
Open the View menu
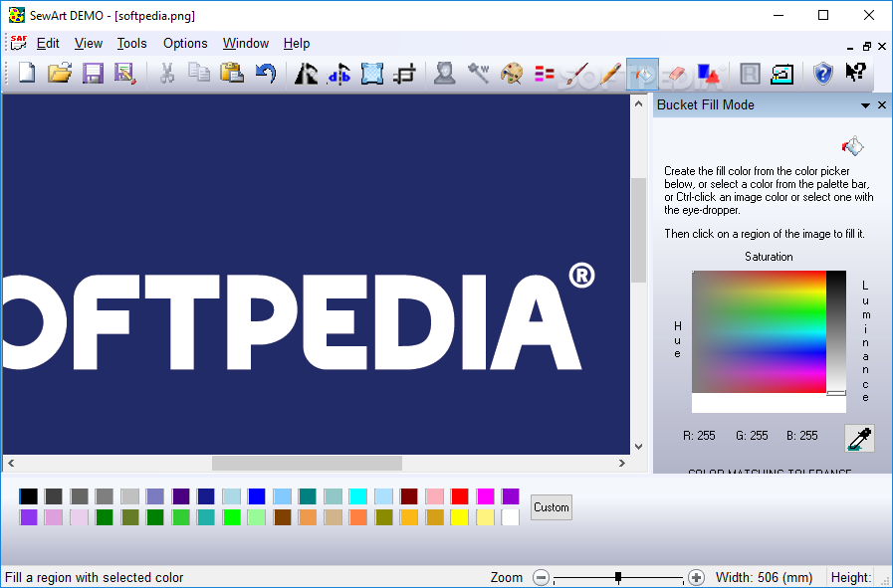coord(89,43)
